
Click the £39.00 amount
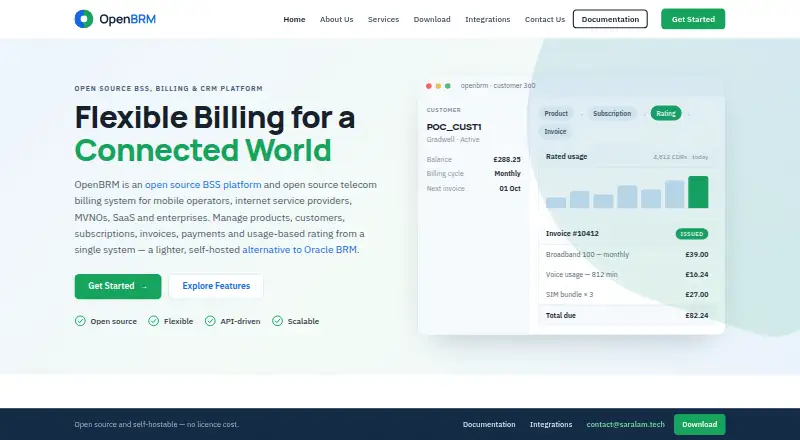(696, 254)
